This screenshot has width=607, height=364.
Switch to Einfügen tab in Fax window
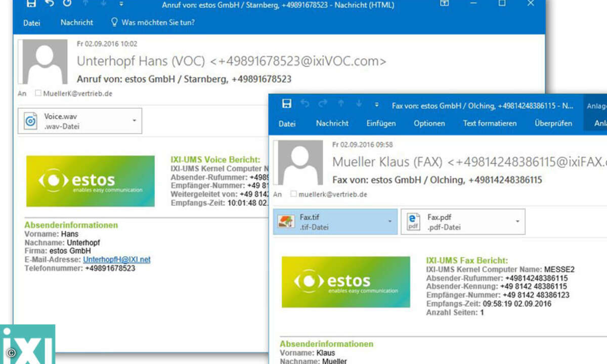[x=381, y=123]
